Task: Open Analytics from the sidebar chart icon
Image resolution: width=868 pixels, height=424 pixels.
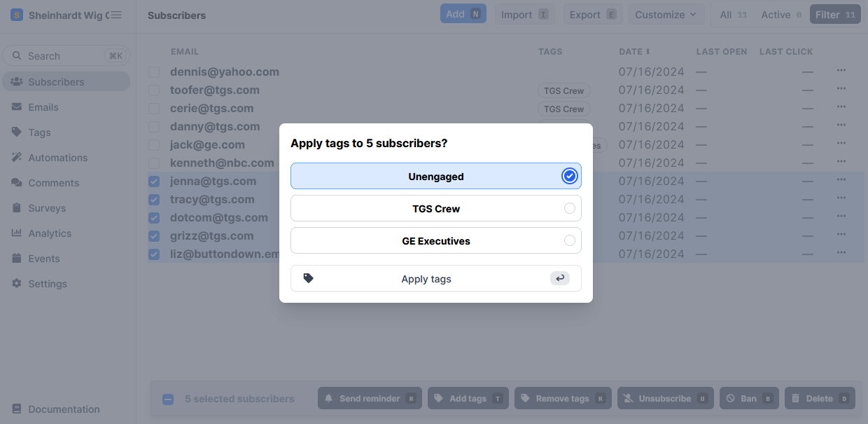Action: click(x=16, y=233)
